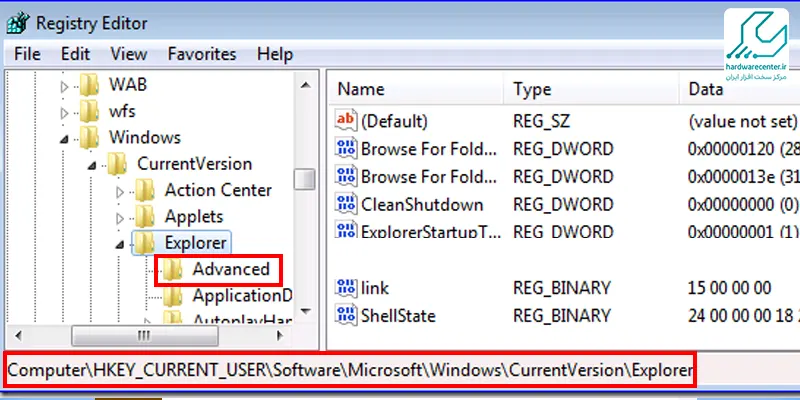Expand the WAB key
The width and height of the screenshot is (800, 400).
coord(64,87)
